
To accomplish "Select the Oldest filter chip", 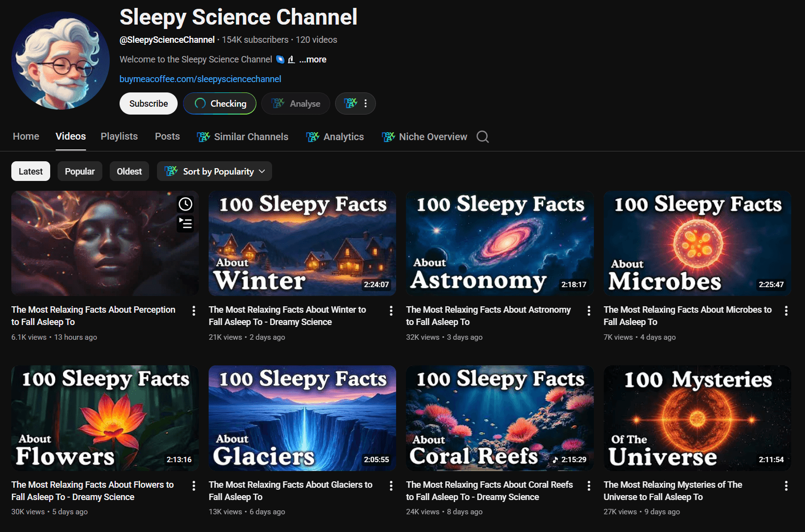I will click(129, 171).
